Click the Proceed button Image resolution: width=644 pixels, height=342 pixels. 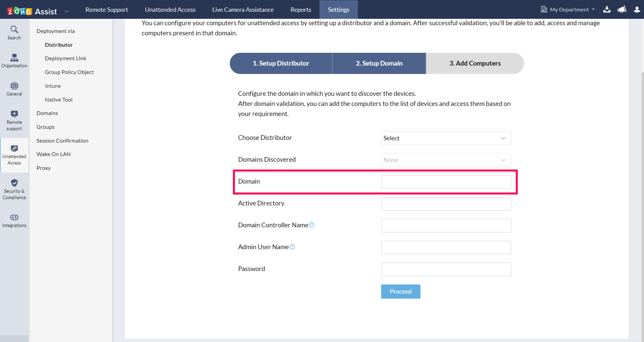coord(400,291)
